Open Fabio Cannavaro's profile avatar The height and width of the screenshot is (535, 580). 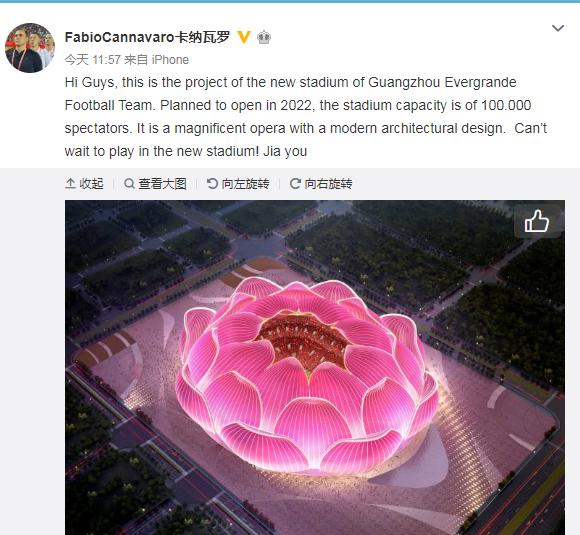(30, 48)
